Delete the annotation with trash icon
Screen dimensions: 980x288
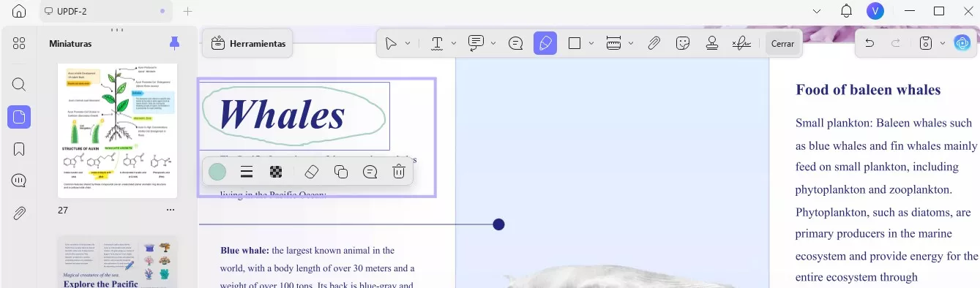[x=399, y=172]
